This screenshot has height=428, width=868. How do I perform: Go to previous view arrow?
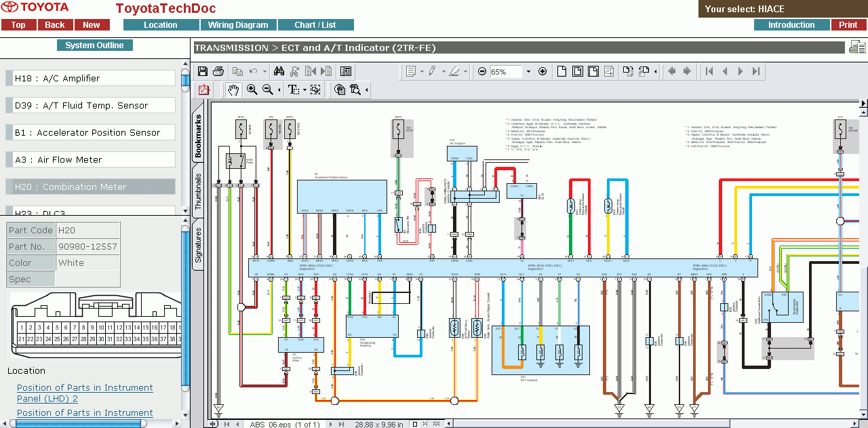pos(671,71)
